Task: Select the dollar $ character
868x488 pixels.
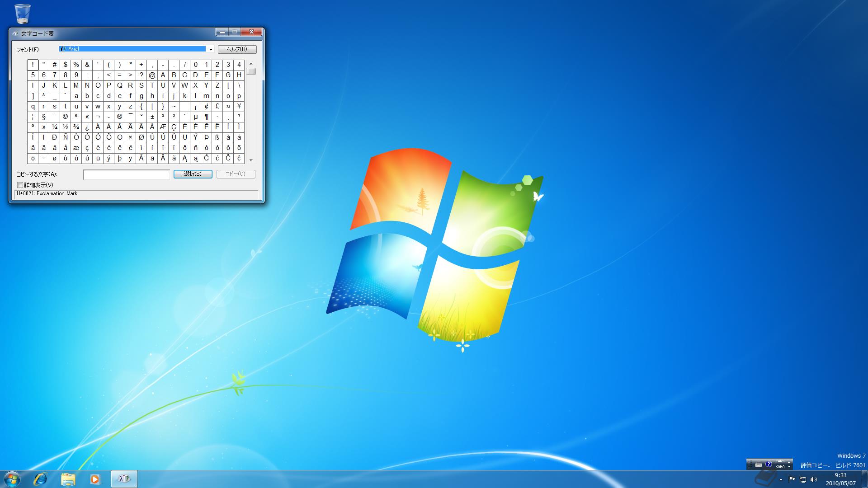Action: [x=66, y=65]
